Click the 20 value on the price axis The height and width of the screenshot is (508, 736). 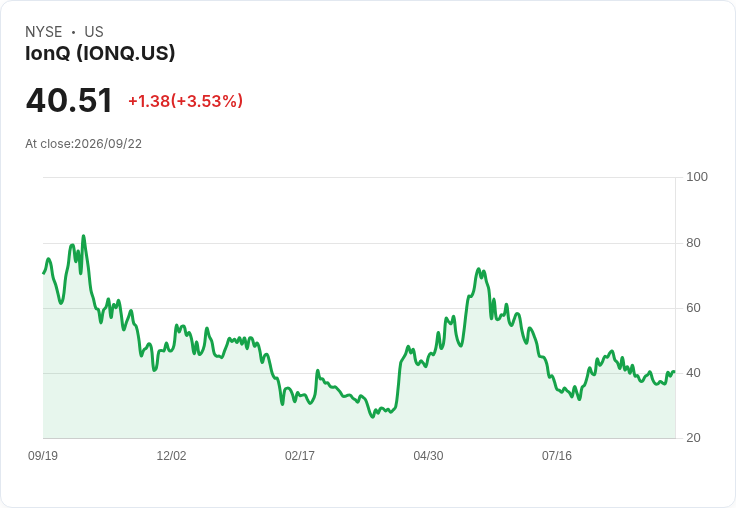pos(693,438)
